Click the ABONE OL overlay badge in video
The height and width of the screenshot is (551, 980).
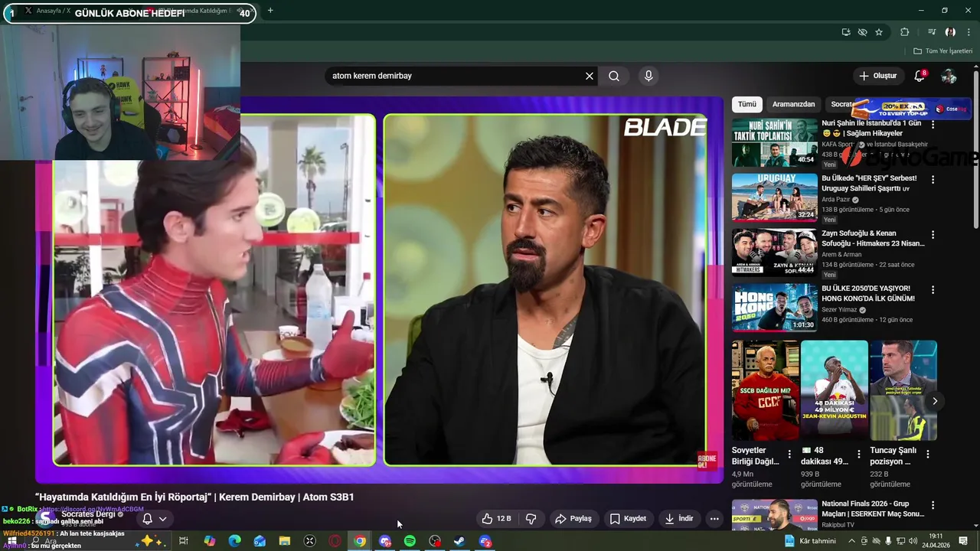tap(707, 461)
